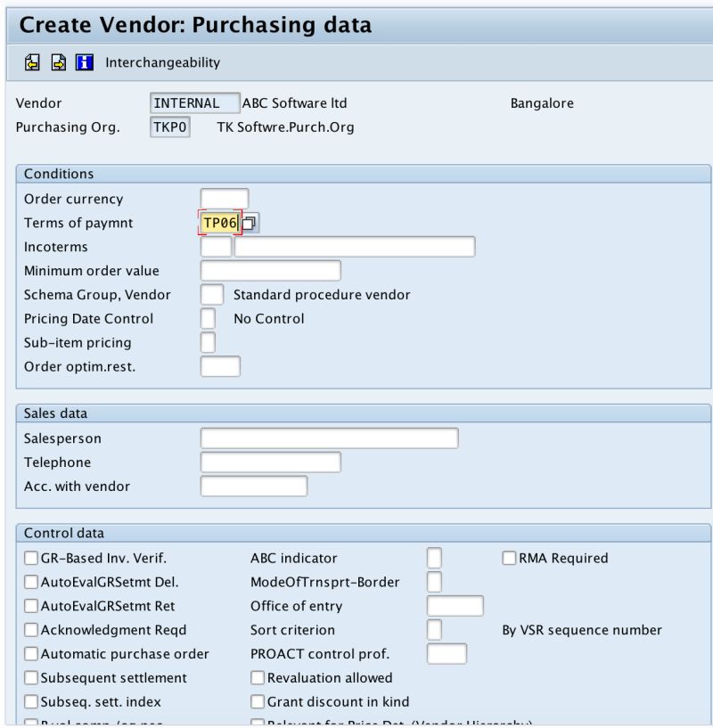This screenshot has width=713, height=728.
Task: Toggle AutoEvalGRSetmt Ret
Action: click(31, 606)
